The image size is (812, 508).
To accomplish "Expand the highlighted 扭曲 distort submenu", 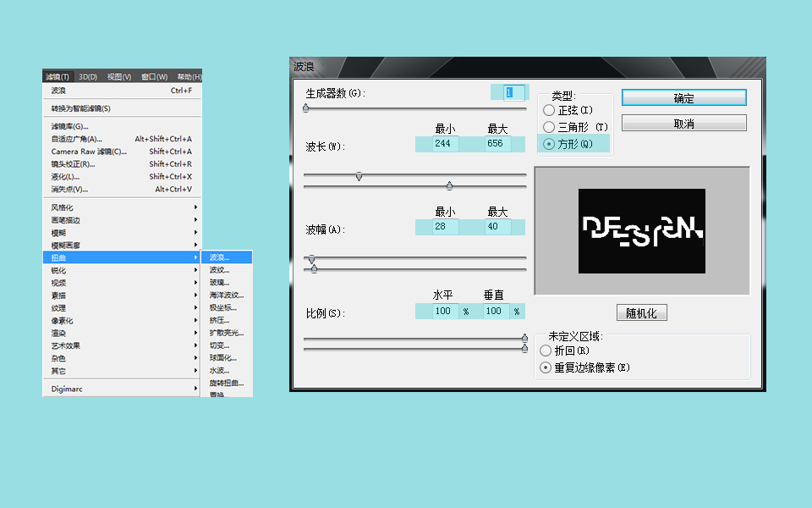I will pyautogui.click(x=122, y=257).
